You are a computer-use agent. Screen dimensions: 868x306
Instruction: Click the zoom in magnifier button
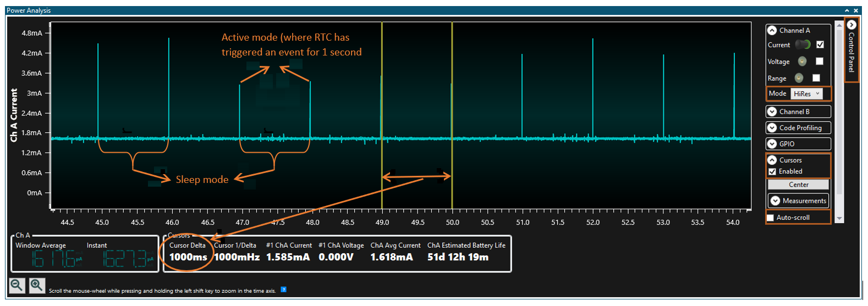point(37,285)
